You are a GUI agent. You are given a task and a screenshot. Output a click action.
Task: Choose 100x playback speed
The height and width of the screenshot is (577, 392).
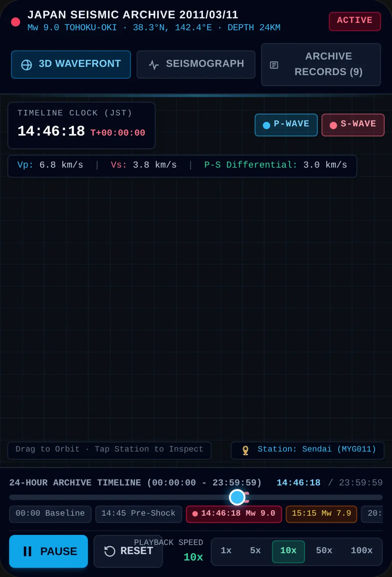click(x=362, y=551)
